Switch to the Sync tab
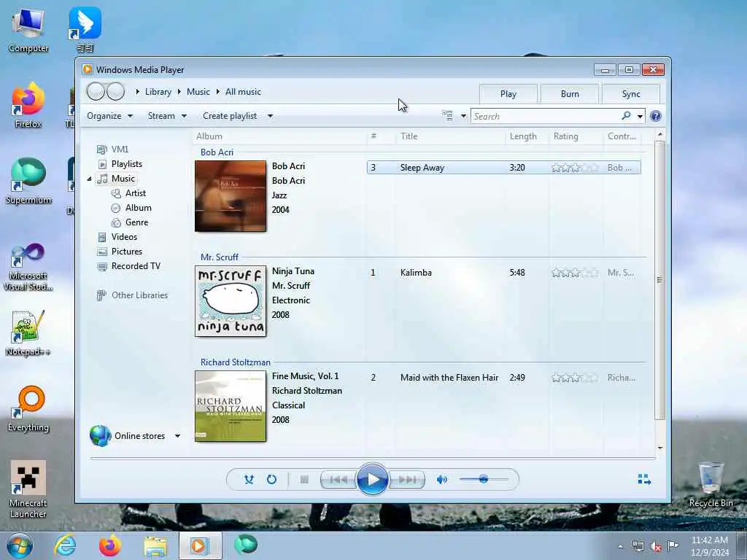 tap(631, 94)
